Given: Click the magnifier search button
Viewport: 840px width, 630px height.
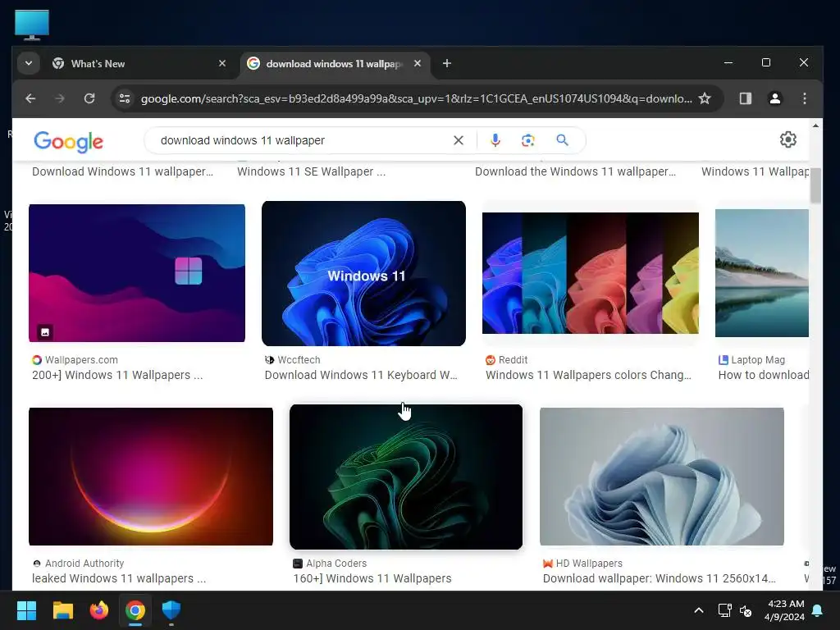Looking at the screenshot, I should (x=562, y=140).
